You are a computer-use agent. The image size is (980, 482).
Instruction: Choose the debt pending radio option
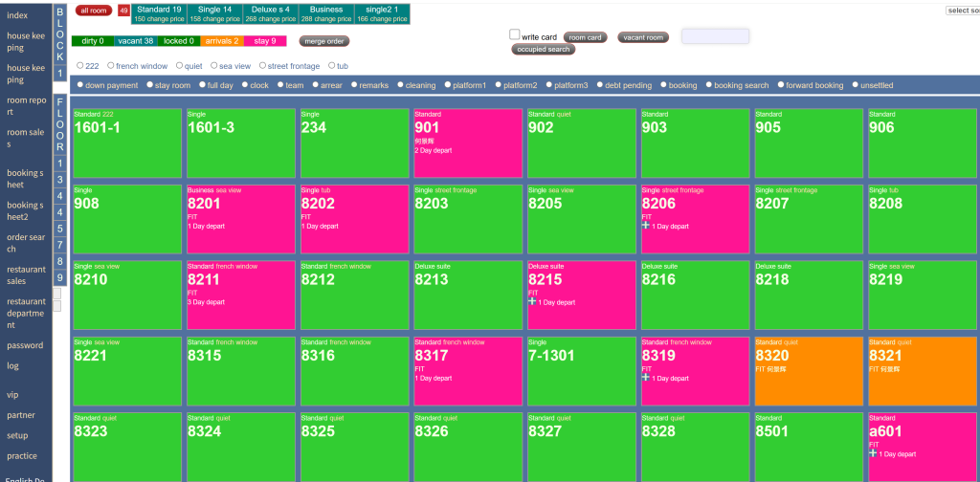pos(598,85)
